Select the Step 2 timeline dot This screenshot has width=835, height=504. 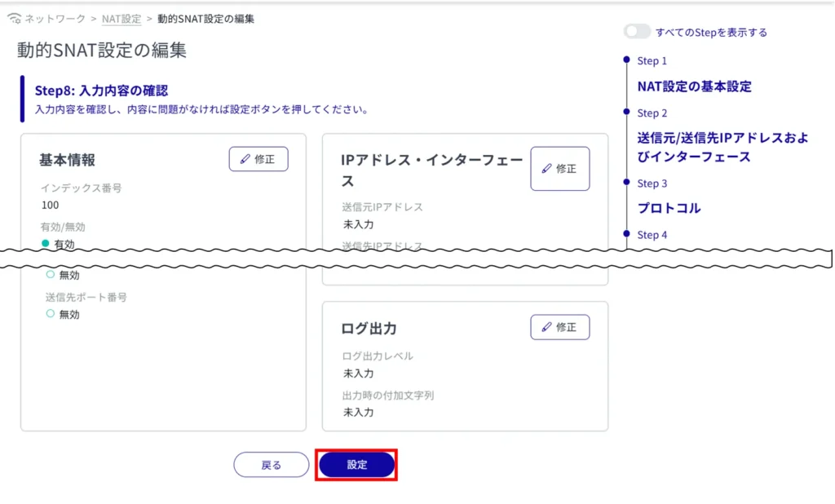pyautogui.click(x=626, y=112)
